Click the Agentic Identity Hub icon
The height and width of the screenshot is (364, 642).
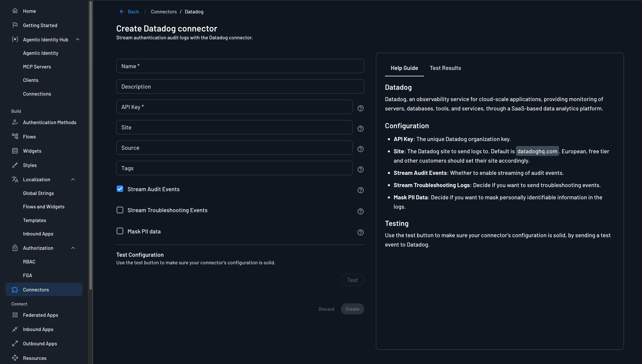pos(15,39)
